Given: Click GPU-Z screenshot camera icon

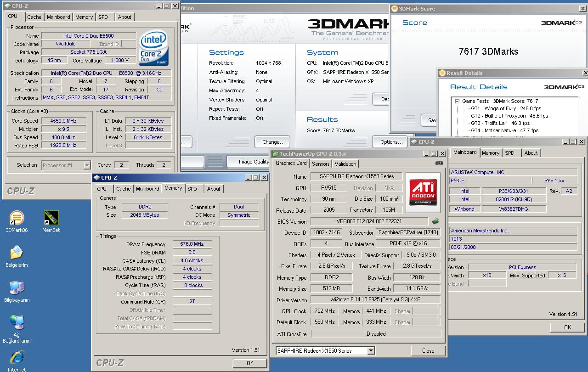Looking at the screenshot, I should point(439,163).
